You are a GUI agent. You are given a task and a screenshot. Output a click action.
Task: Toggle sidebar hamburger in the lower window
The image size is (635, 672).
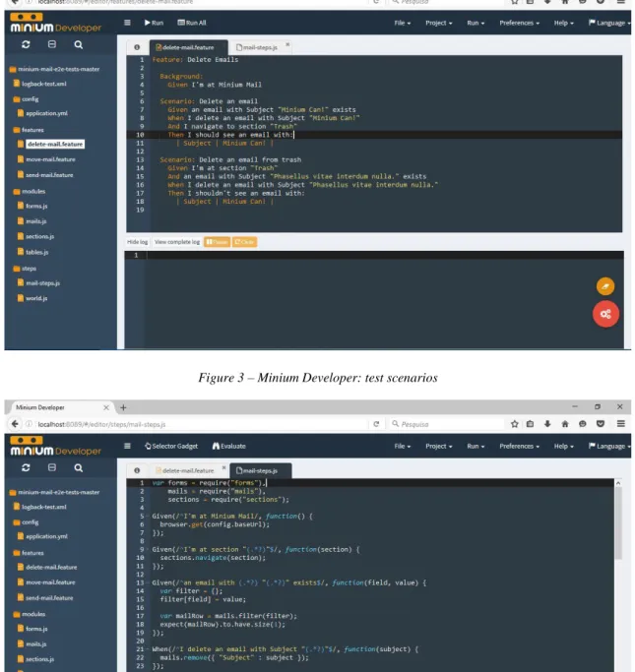click(x=127, y=446)
